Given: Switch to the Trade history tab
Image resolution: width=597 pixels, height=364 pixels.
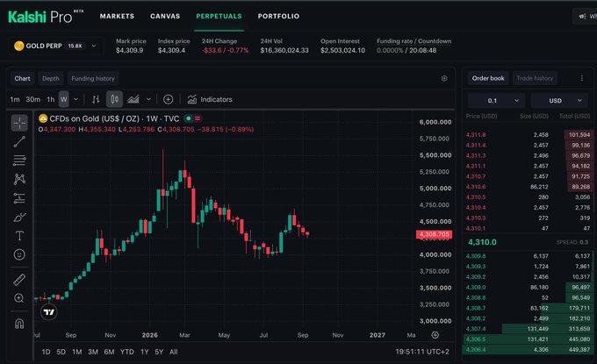Looking at the screenshot, I should pyautogui.click(x=535, y=78).
